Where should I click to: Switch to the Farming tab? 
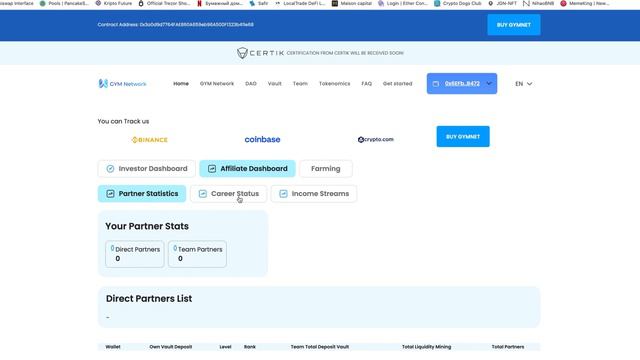pos(326,169)
